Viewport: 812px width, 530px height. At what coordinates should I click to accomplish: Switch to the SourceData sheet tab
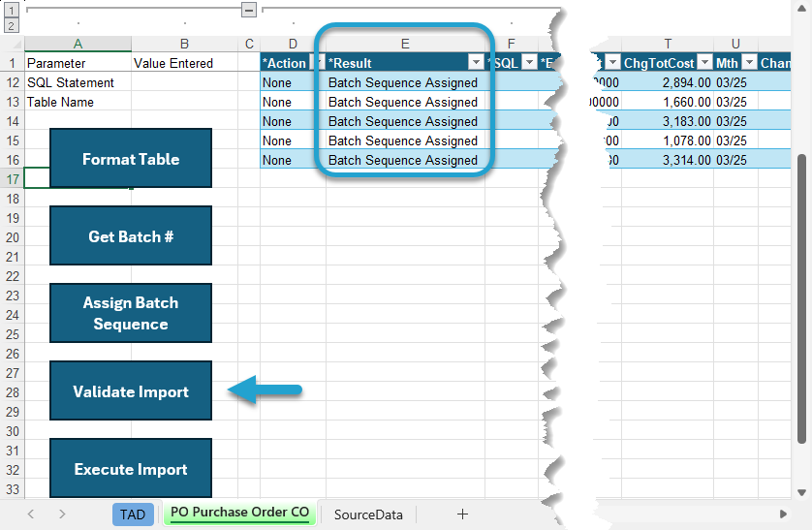368,514
